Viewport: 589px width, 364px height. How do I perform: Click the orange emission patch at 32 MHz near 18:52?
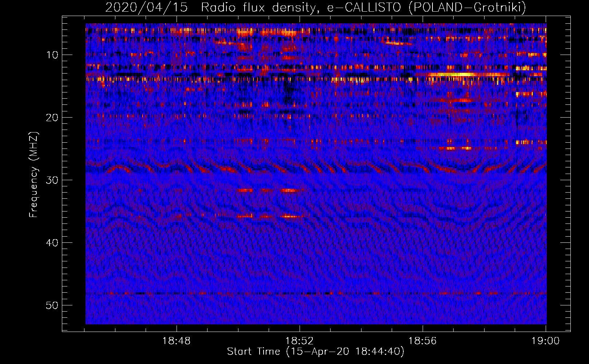[x=289, y=190]
